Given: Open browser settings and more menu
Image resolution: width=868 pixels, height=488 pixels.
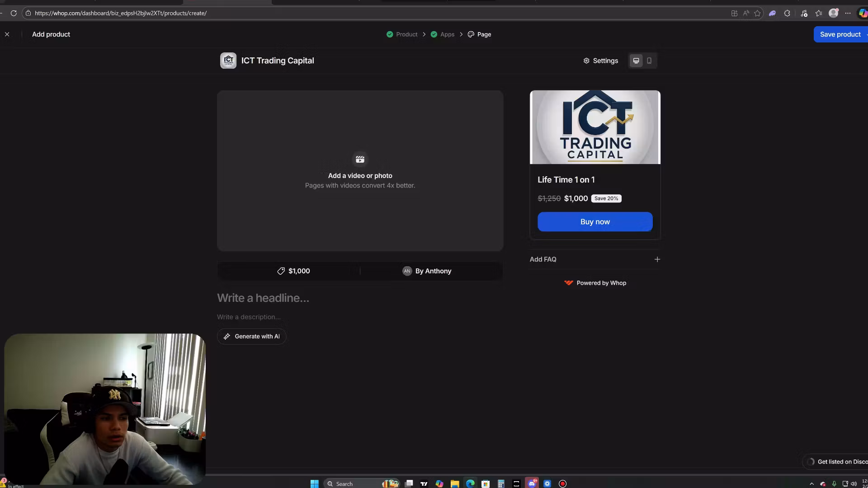Looking at the screenshot, I should click(x=848, y=13).
